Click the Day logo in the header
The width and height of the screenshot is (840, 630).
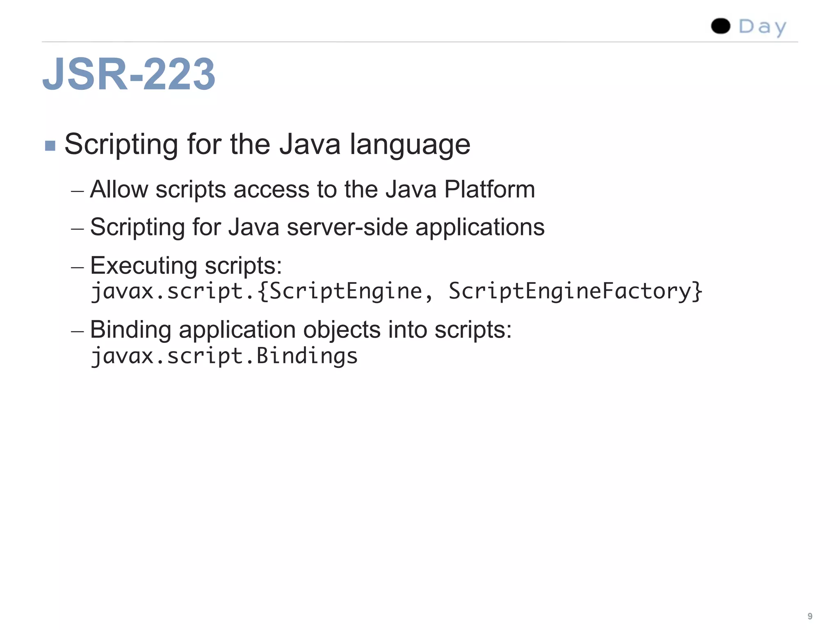coord(749,27)
